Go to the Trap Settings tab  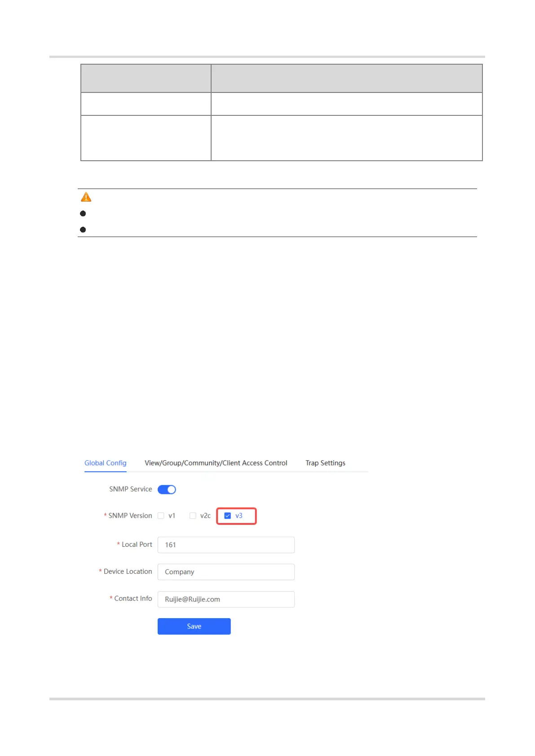coord(325,463)
